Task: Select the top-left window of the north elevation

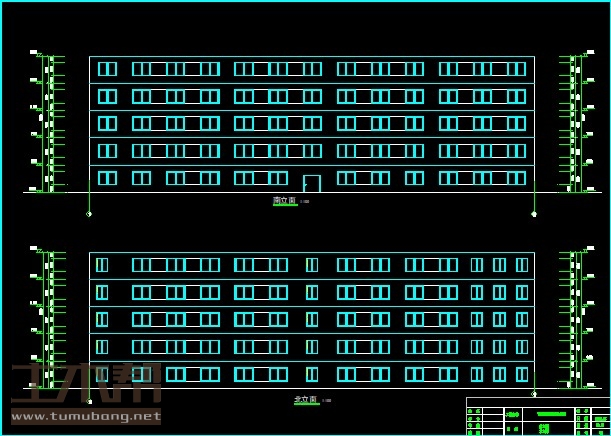Action: pyautogui.click(x=102, y=265)
